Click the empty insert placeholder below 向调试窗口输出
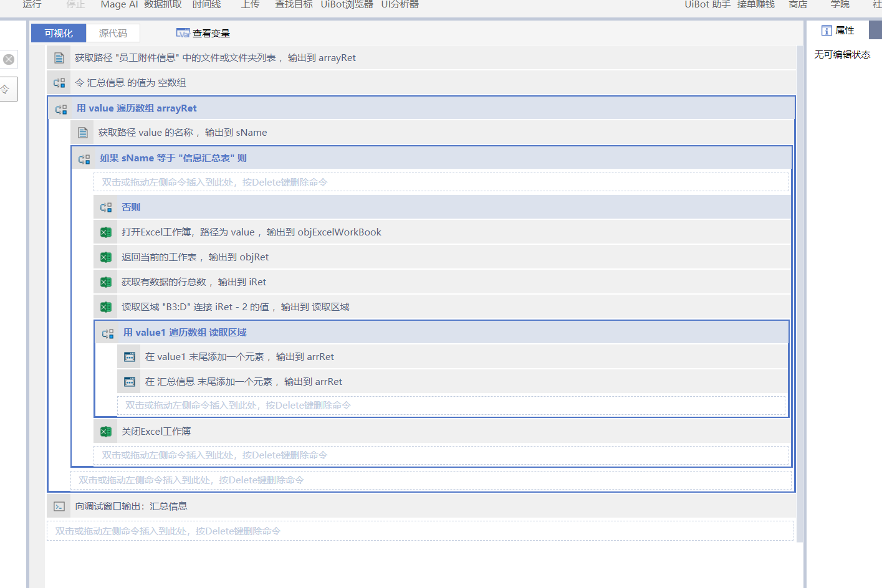882x588 pixels. coord(419,531)
